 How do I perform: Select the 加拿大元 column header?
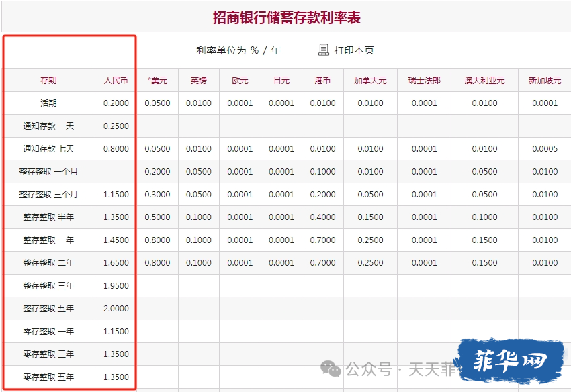(370, 81)
